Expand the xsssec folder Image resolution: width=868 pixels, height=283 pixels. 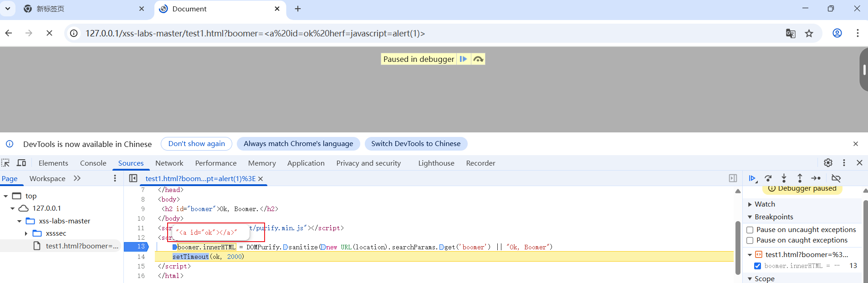click(26, 233)
